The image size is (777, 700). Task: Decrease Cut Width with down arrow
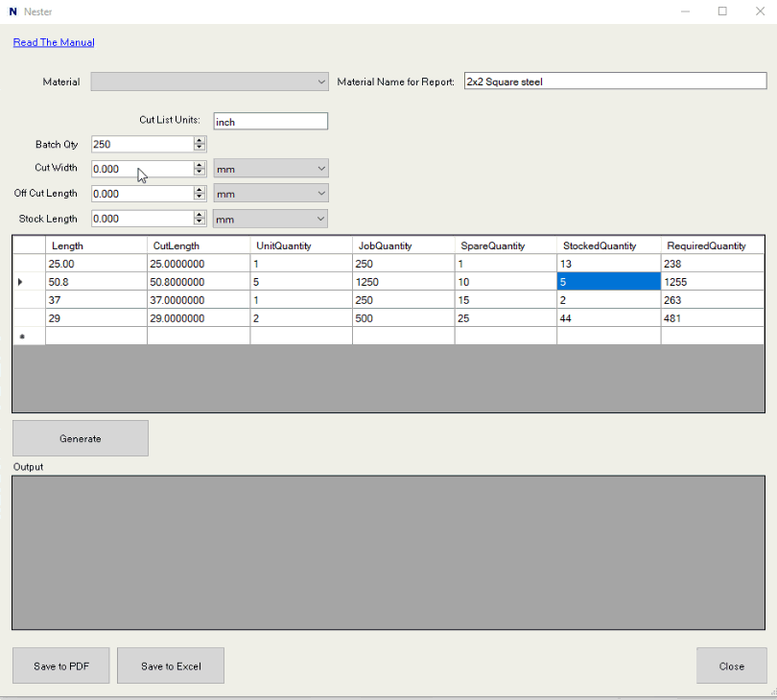(x=200, y=173)
